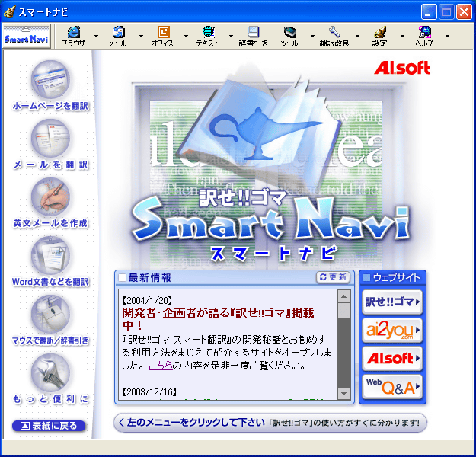The height and width of the screenshot is (457, 476).
Task: Click the A.I.soft logo at top right
Action: click(x=402, y=68)
